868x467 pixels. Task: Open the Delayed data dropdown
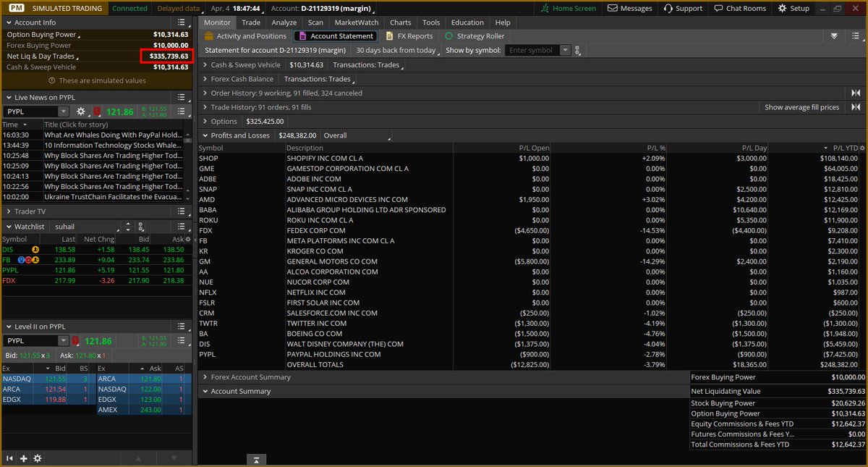pos(179,8)
